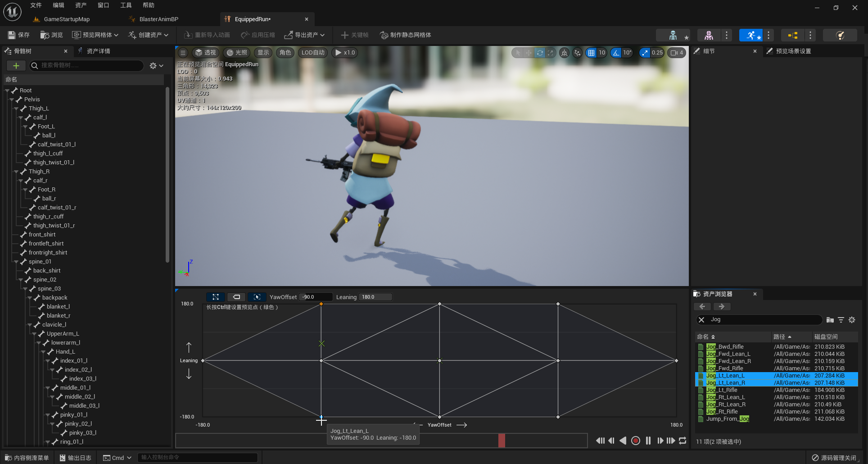Click the third blend space grid toolbar icon
Screen dimensions: 868x464
[x=257, y=297]
